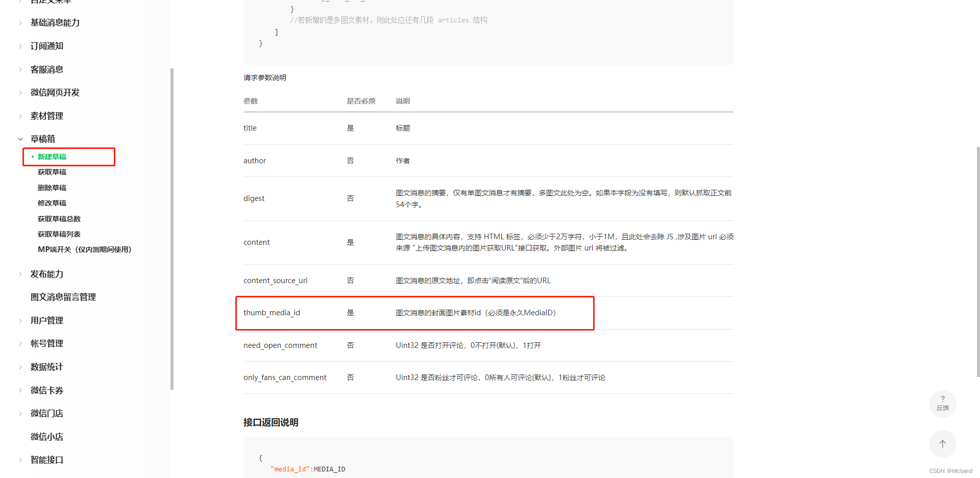Open 发布能力 in sidebar
Screen dimensions: 980x478
point(47,274)
